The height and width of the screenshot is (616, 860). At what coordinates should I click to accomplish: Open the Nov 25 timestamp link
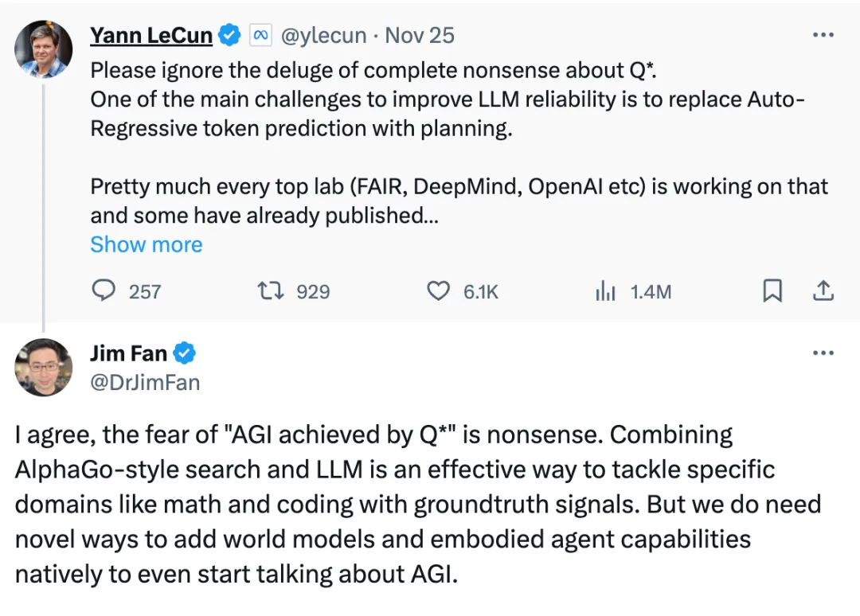[x=420, y=36]
